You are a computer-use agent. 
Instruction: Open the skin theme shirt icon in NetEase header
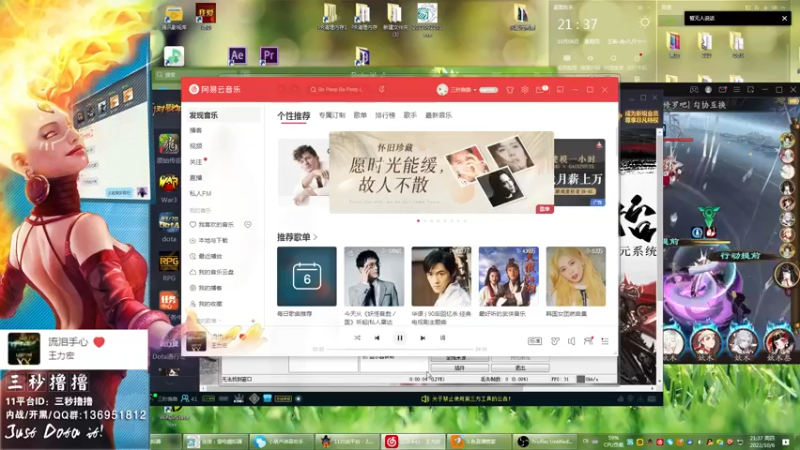(x=510, y=90)
